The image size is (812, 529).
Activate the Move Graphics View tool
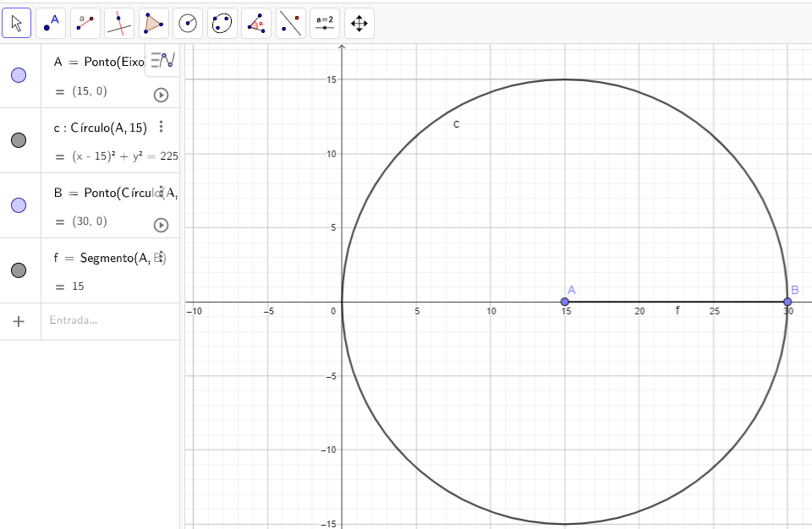pyautogui.click(x=359, y=23)
